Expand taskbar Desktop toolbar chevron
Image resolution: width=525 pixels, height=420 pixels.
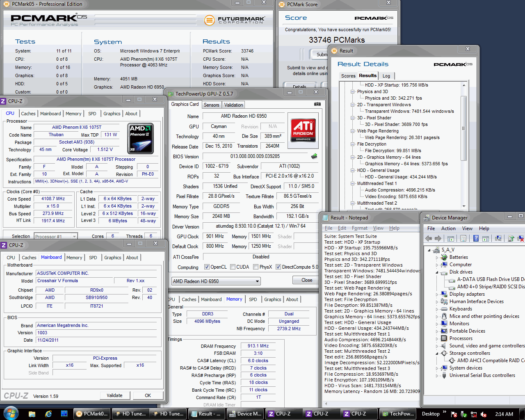(444, 412)
